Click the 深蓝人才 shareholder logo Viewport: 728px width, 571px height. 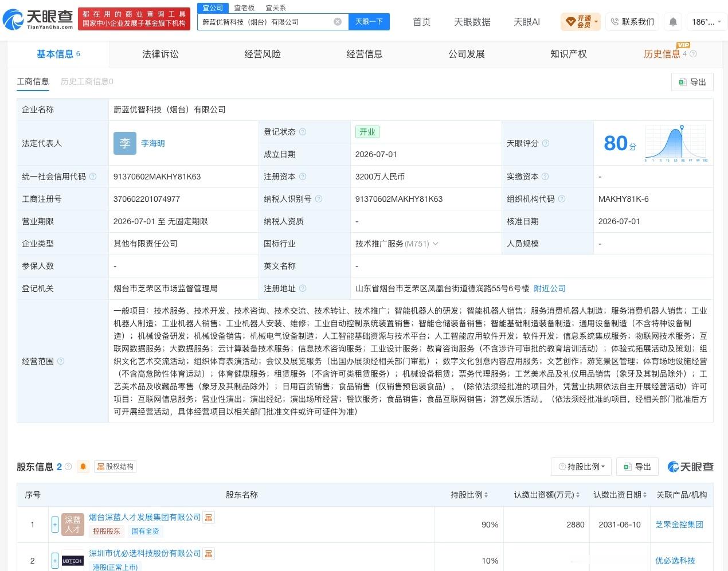pos(73,525)
